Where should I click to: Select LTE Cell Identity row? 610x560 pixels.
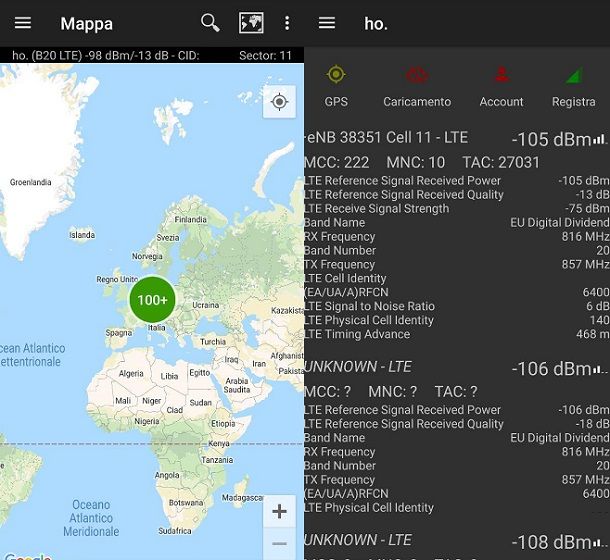pyautogui.click(x=457, y=278)
